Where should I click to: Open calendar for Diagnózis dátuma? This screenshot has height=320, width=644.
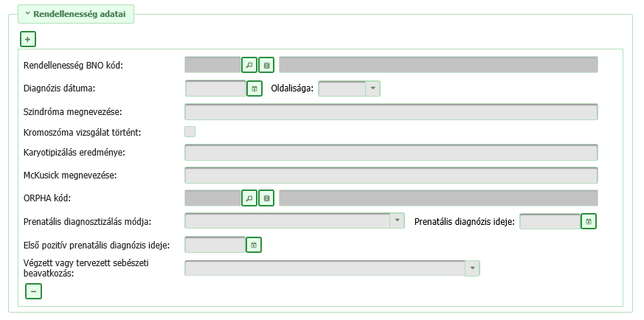[255, 88]
